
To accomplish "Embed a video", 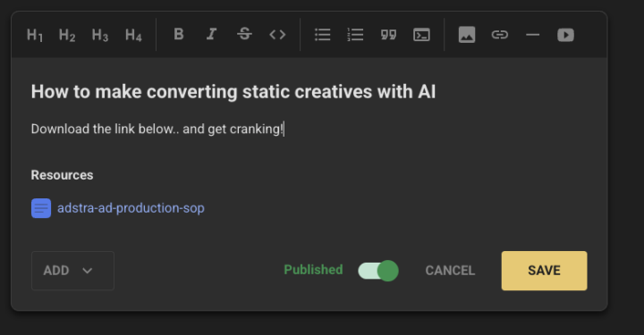I will pos(565,35).
